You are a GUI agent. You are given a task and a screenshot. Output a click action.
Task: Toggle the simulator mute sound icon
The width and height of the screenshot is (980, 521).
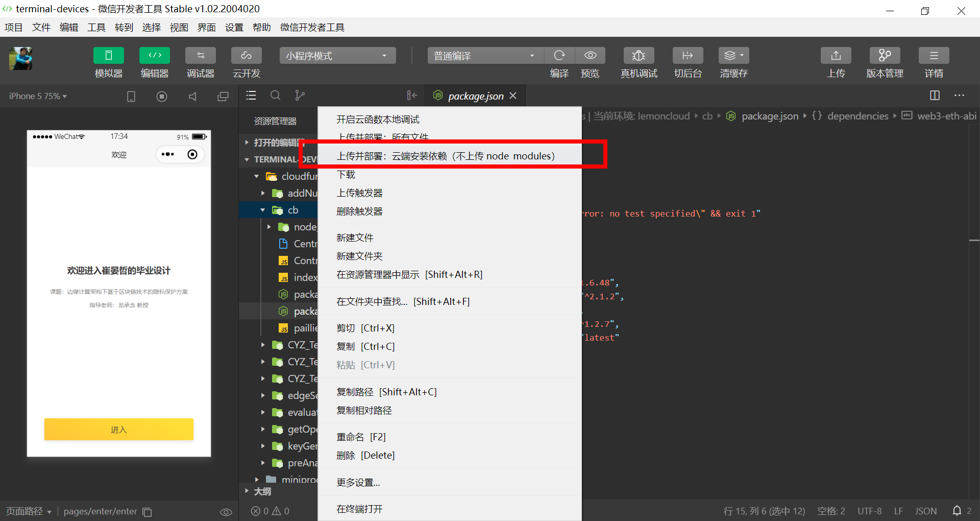[192, 96]
